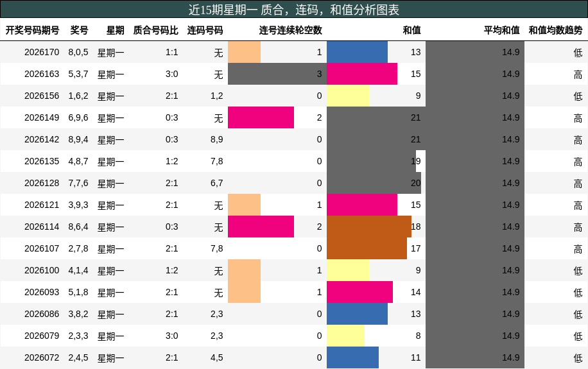
Task: Click 连码 value 4,5 in row 2026072
Action: point(217,357)
